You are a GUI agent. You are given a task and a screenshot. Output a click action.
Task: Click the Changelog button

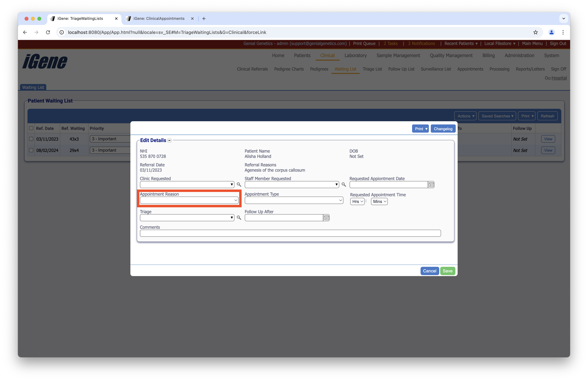coord(443,129)
